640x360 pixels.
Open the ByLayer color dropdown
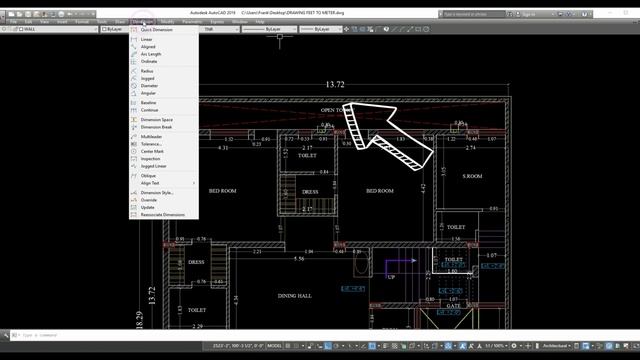115,29
